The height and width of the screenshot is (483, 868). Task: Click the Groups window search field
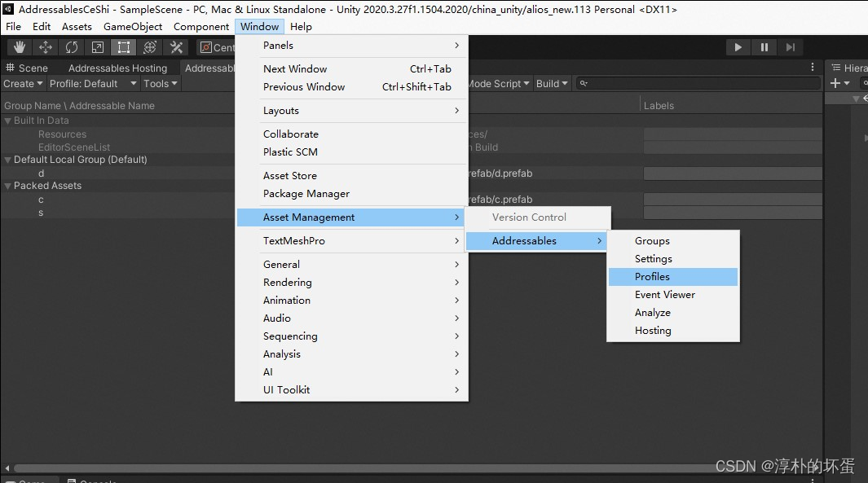coord(698,84)
